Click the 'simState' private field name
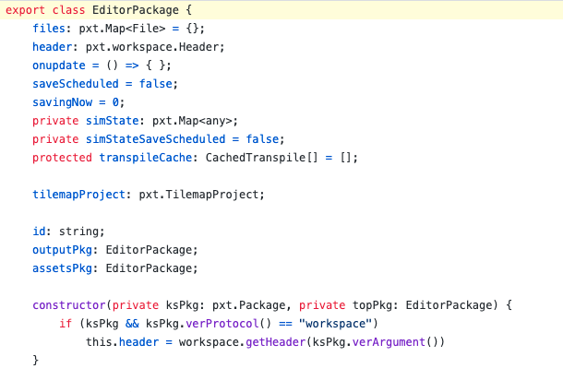 [112, 121]
